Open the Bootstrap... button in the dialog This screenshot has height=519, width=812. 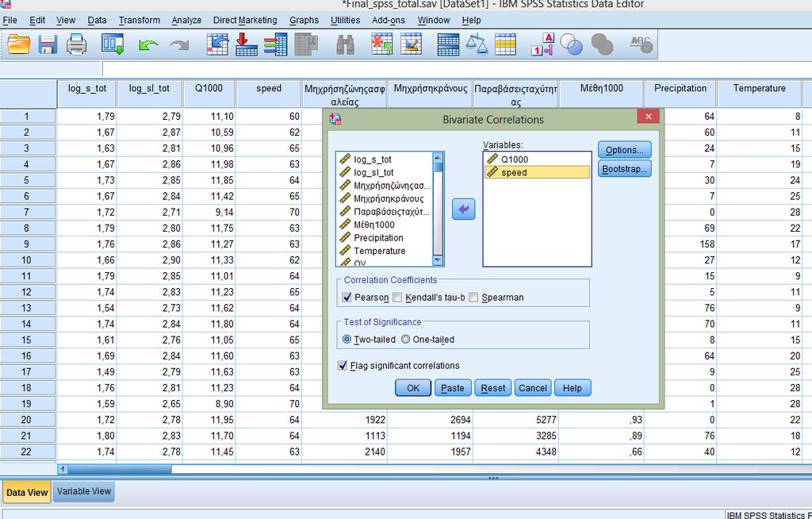point(625,169)
